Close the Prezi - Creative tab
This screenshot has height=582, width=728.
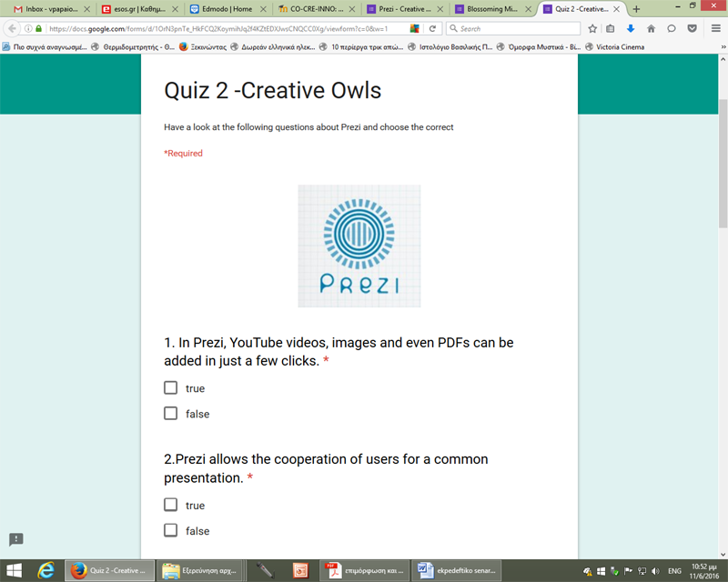click(440, 9)
